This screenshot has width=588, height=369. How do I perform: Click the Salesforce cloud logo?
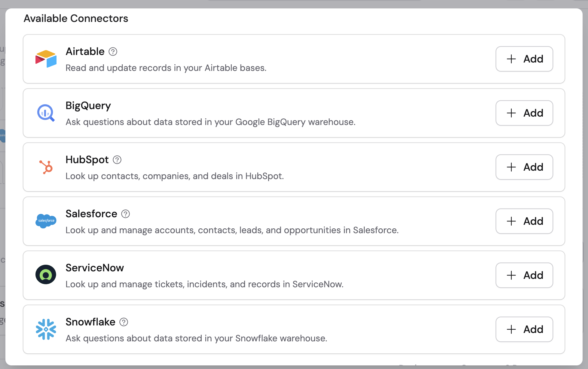coord(46,221)
